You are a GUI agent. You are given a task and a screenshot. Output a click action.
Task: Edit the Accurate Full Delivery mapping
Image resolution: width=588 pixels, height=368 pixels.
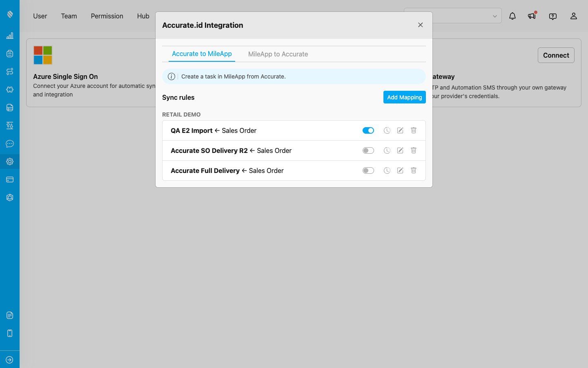click(x=400, y=171)
